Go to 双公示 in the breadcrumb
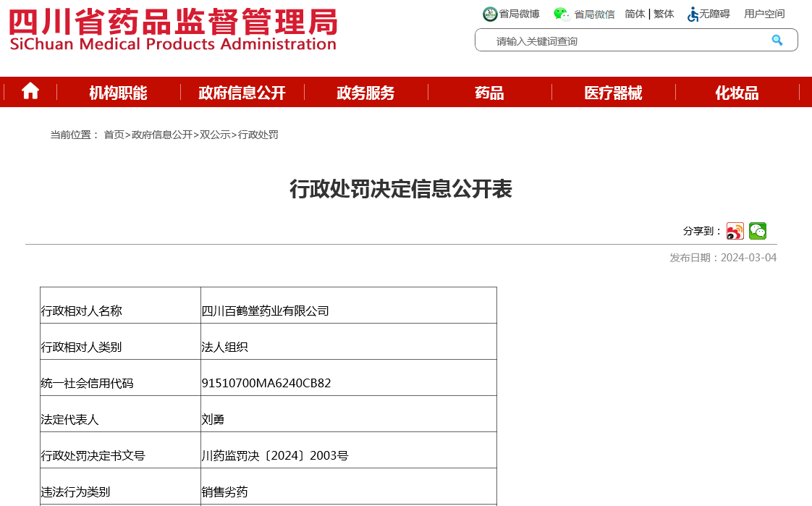The image size is (812, 506). tap(215, 135)
